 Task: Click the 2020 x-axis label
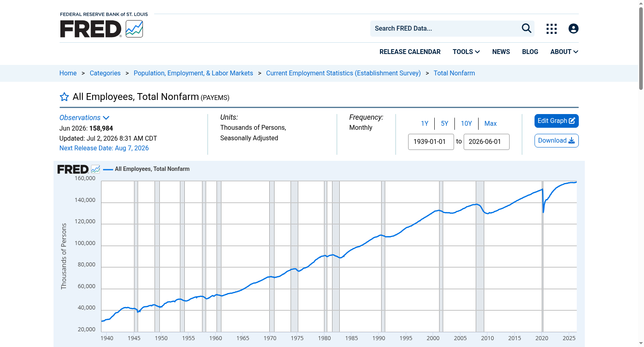[542, 338]
